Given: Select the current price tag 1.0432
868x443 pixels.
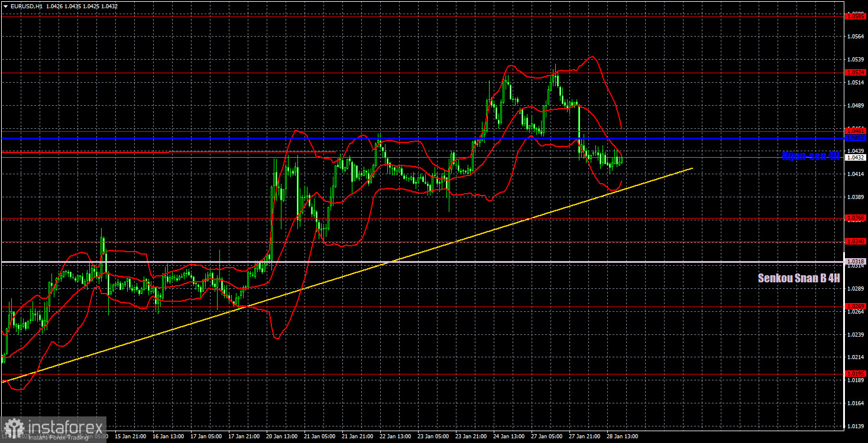Looking at the screenshot, I should click(856, 158).
